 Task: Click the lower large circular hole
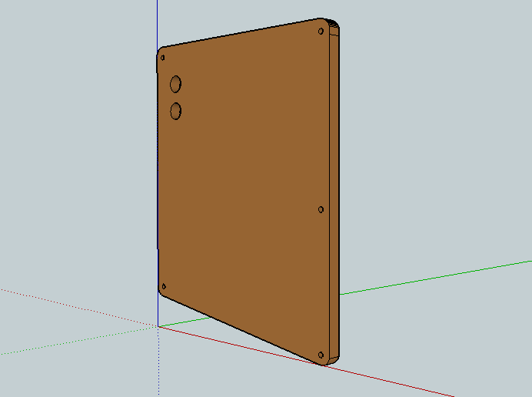[x=175, y=111]
